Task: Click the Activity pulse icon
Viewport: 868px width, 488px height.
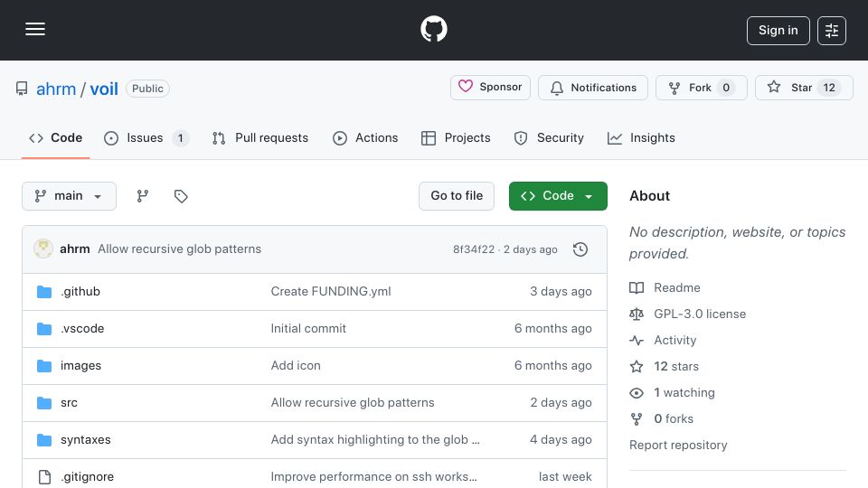Action: (x=637, y=341)
